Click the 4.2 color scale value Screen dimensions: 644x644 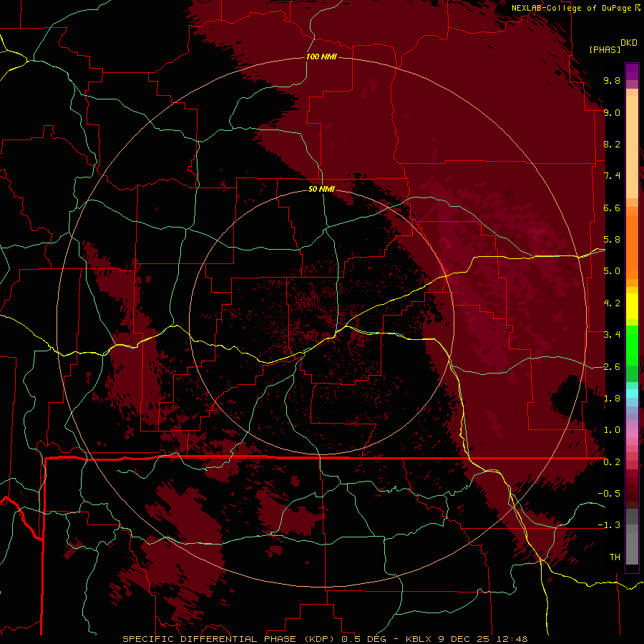point(612,303)
